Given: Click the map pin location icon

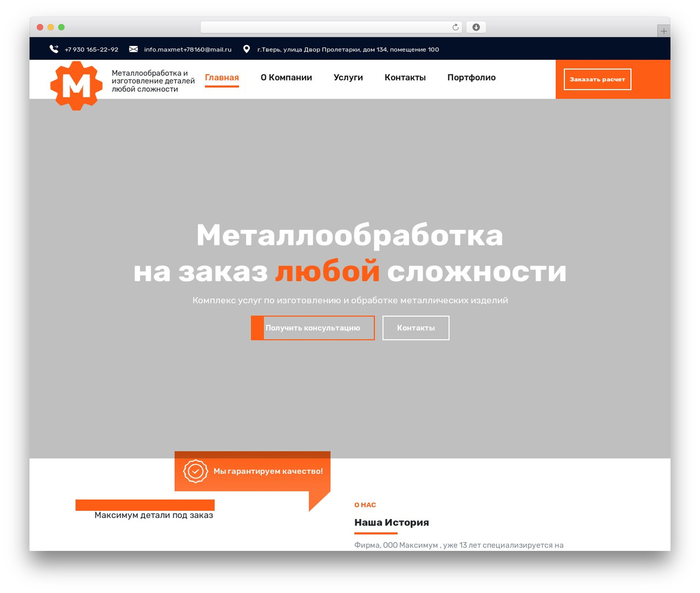Looking at the screenshot, I should tap(247, 49).
